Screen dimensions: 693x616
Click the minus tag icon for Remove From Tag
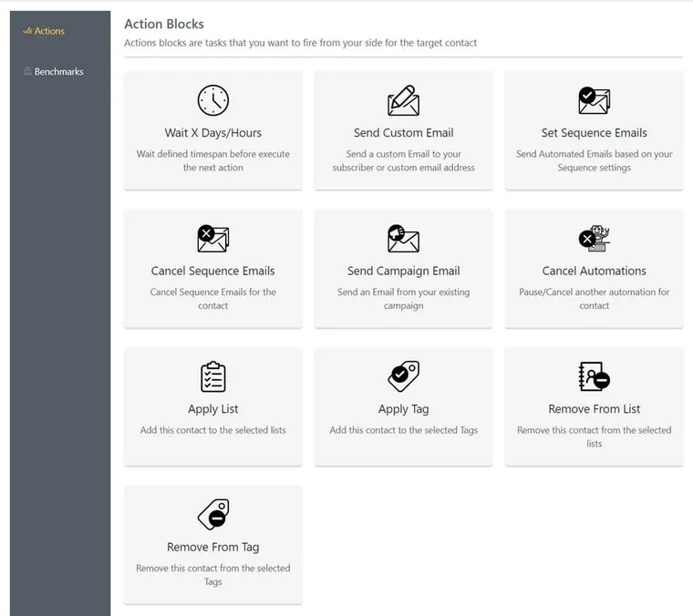(213, 515)
